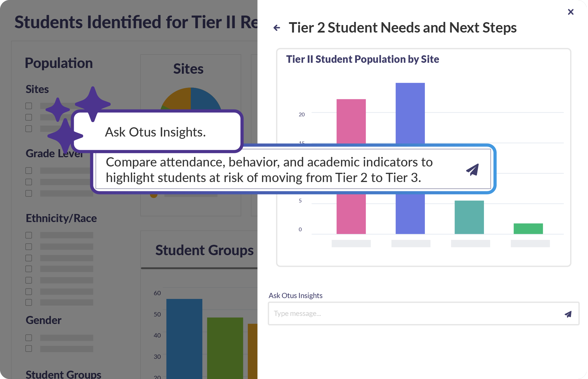Click the Ask Otus Insights callout bubble
Viewport: 588px width, 379px height.
point(156,132)
